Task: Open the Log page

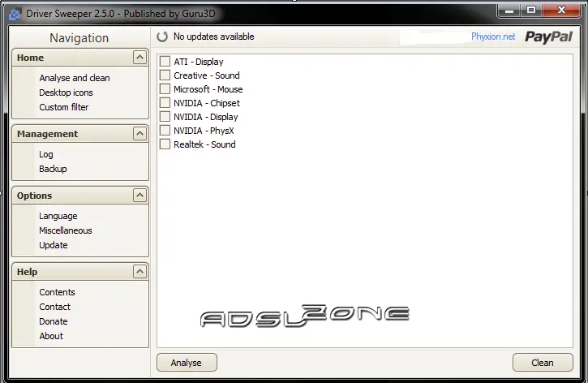Action: pos(46,154)
